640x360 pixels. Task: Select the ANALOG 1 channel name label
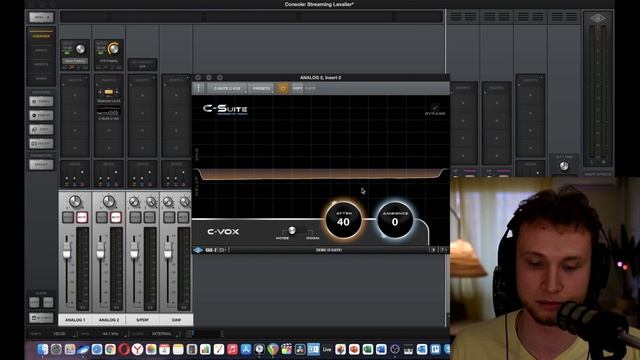pyautogui.click(x=75, y=320)
